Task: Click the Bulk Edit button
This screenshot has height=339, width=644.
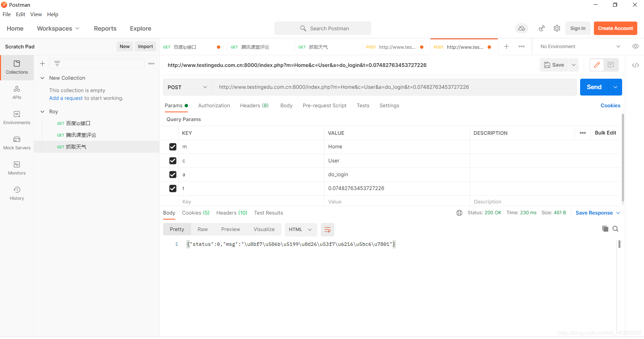Action: pyautogui.click(x=605, y=133)
